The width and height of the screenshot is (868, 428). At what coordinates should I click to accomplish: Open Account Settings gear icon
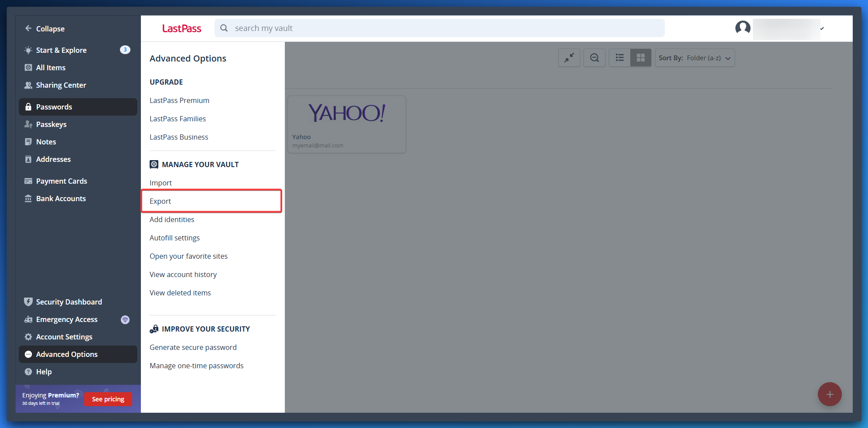click(x=28, y=337)
